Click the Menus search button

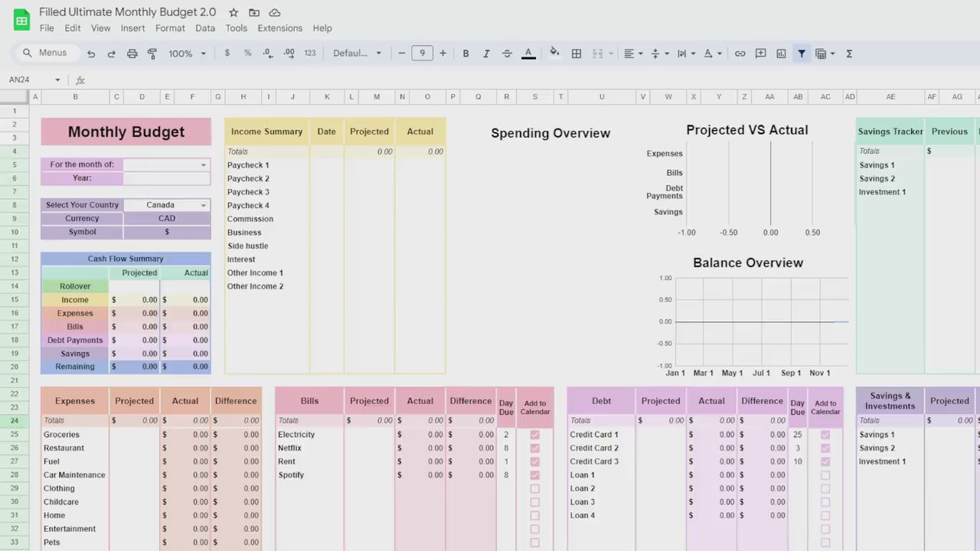click(x=44, y=52)
